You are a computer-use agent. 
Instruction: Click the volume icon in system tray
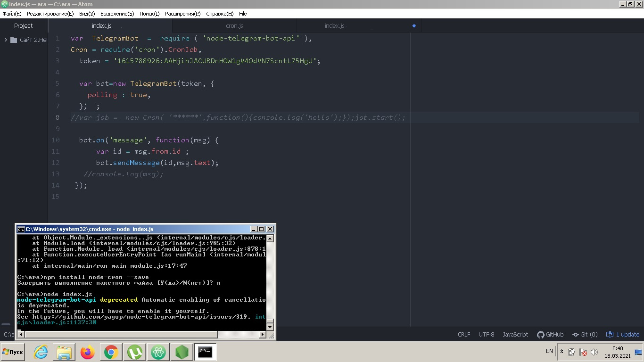coord(594,352)
